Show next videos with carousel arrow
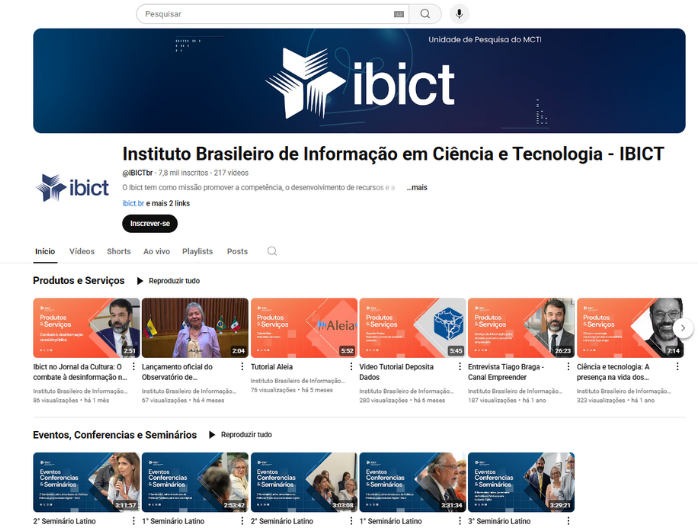698x528 pixels. (683, 328)
